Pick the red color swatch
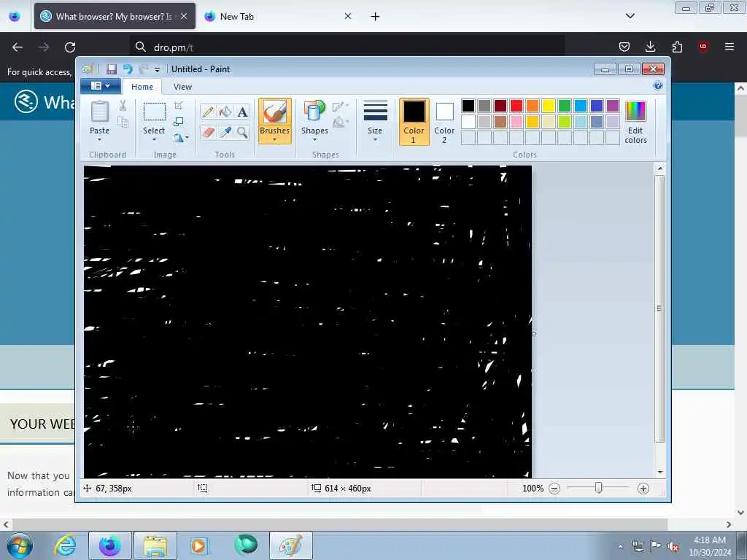Image resolution: width=747 pixels, height=560 pixels. point(516,106)
